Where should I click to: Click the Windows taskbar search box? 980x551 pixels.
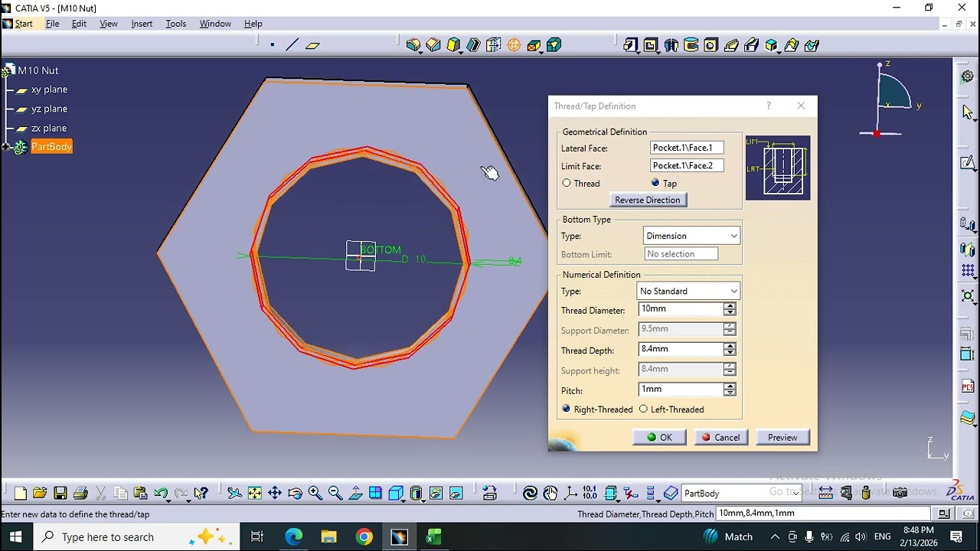(136, 536)
